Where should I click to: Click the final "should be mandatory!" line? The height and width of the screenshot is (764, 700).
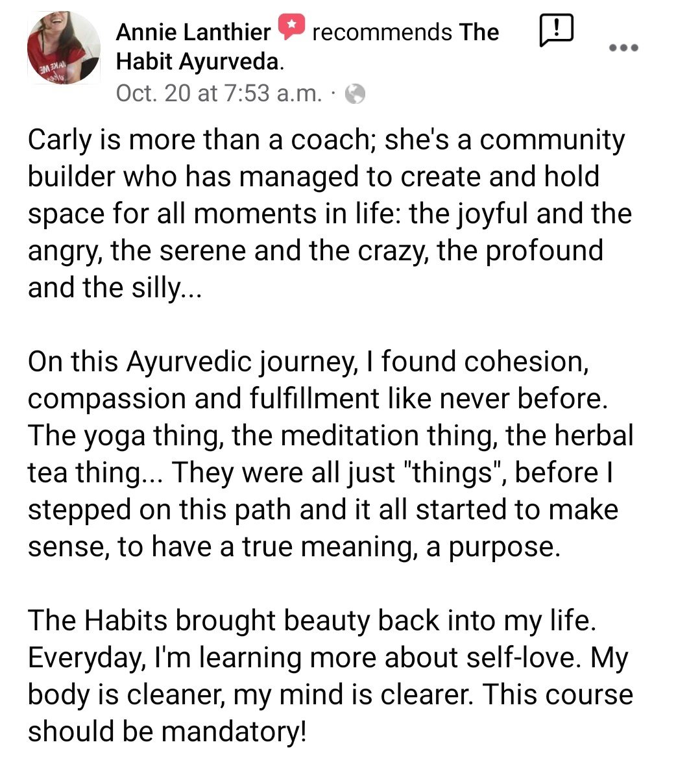point(166,732)
